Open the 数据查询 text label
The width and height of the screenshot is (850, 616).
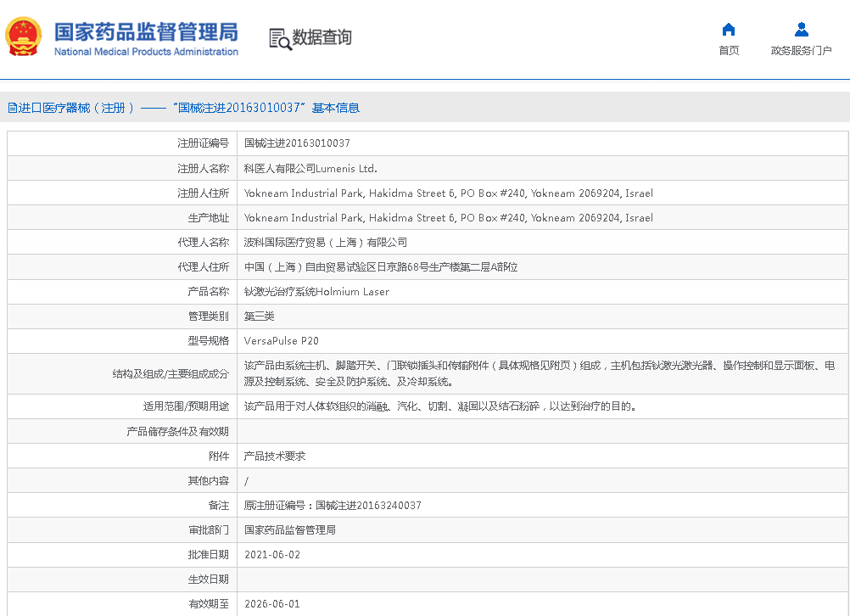coord(322,37)
